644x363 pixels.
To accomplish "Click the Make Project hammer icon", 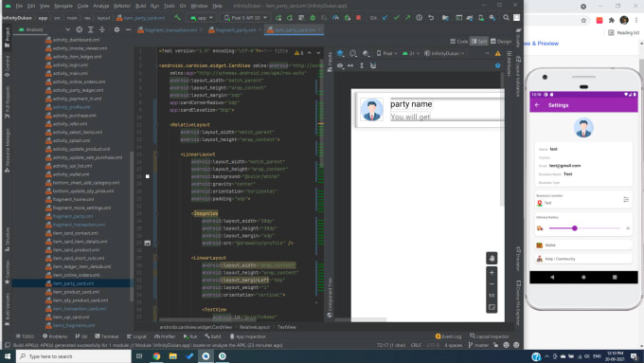I will (x=177, y=18).
